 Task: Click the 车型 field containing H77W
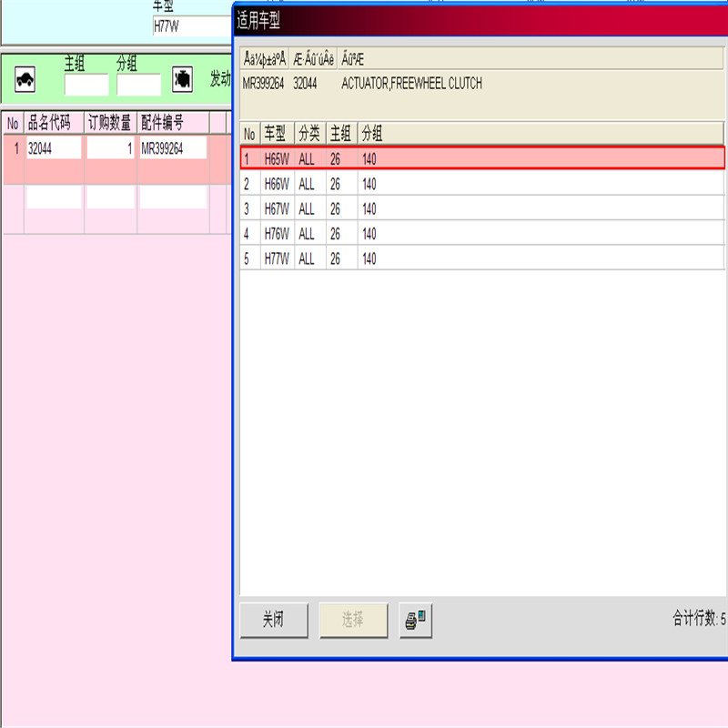pos(192,26)
